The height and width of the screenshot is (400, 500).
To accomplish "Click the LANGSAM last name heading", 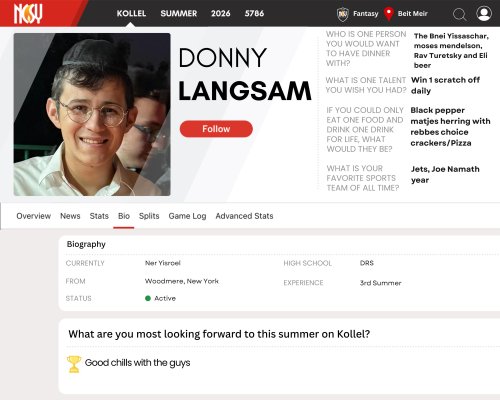I will click(245, 91).
